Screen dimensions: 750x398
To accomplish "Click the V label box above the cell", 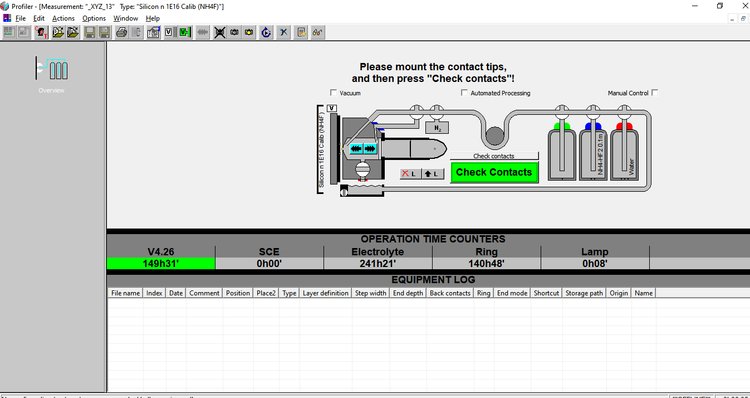I will [x=331, y=108].
